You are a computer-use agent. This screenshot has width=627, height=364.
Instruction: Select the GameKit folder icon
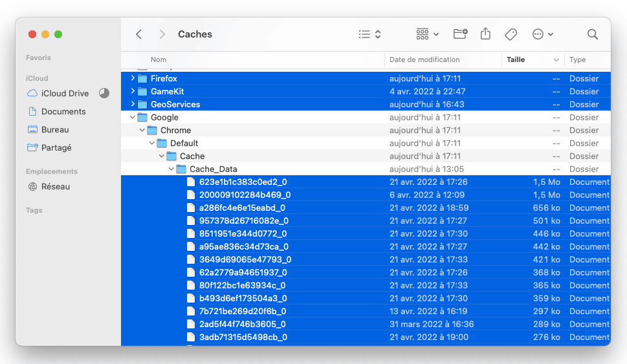(142, 92)
